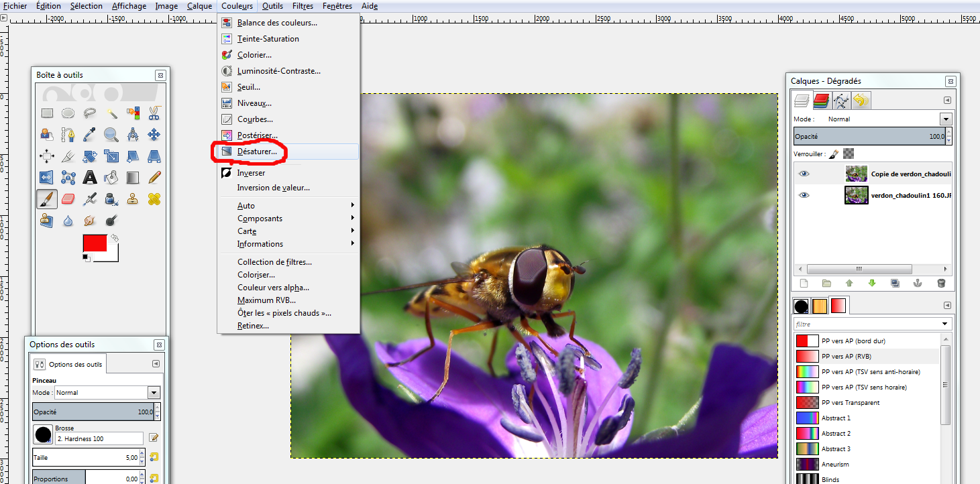Viewport: 980px width, 484px height.
Task: Open the Calques panel configuration menu arrow
Action: 947,101
